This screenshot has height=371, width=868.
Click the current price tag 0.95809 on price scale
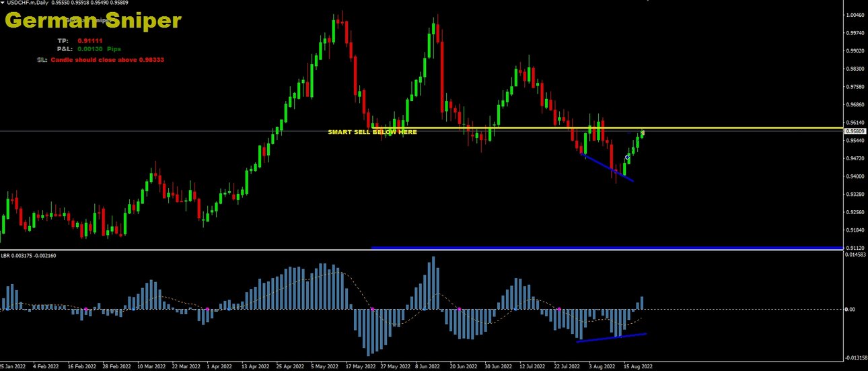855,132
